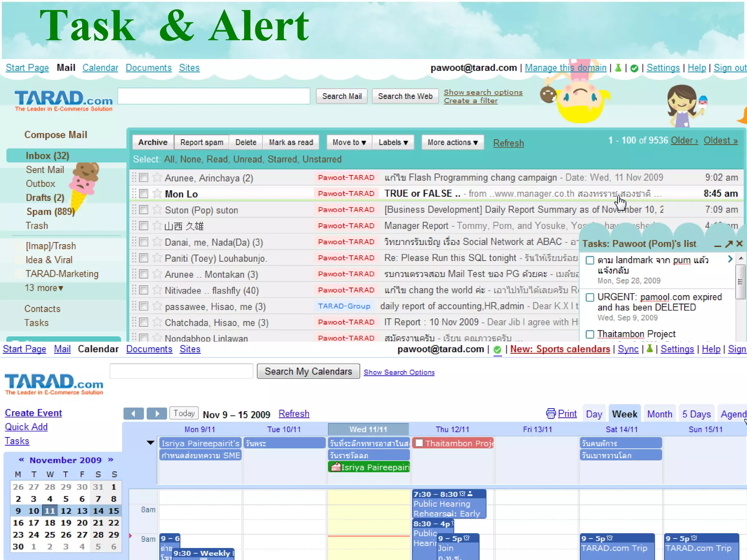Select checkbox for Paniti (Toey) Louhabunjo email
The height and width of the screenshot is (560, 747).
(x=144, y=258)
